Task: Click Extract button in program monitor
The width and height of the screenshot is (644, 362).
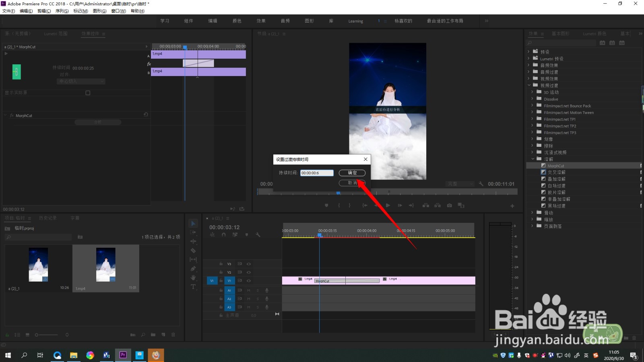Action: coord(438,206)
